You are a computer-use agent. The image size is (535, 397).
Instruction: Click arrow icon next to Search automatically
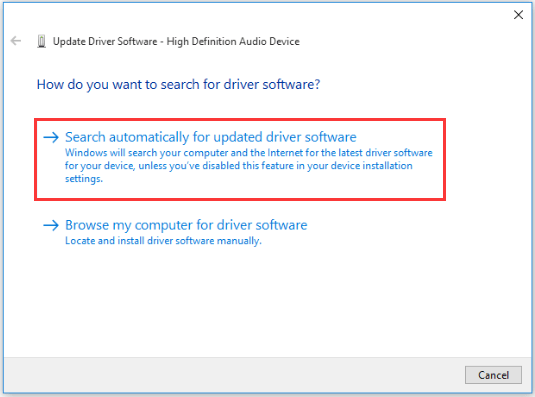tap(51, 137)
